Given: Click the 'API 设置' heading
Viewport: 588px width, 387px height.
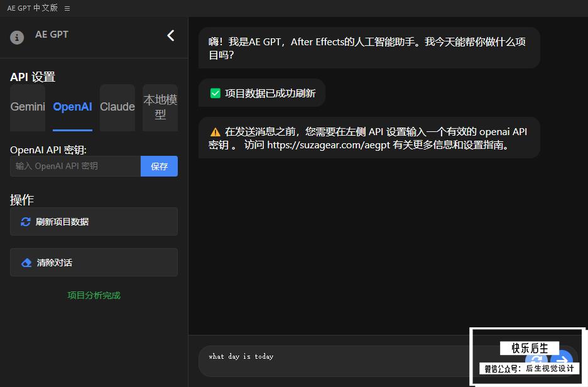Looking at the screenshot, I should tap(33, 77).
